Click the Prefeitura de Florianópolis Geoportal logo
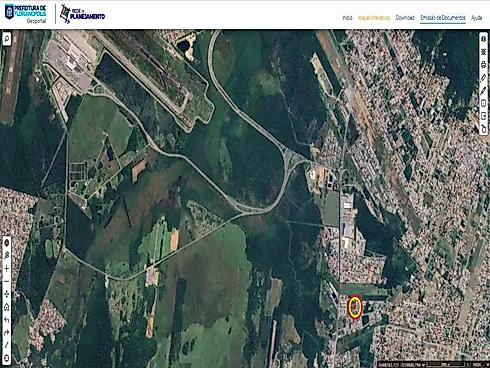The height and width of the screenshot is (368, 490). click(25, 14)
